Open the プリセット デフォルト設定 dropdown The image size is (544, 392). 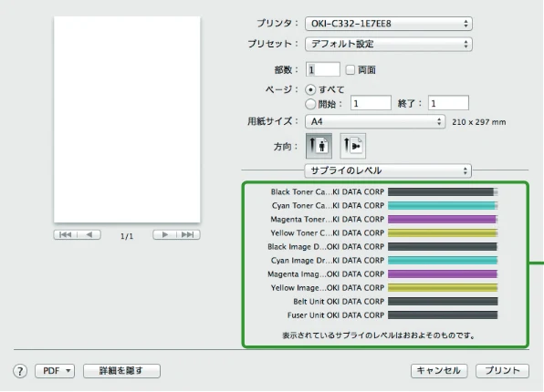pyautogui.click(x=389, y=44)
